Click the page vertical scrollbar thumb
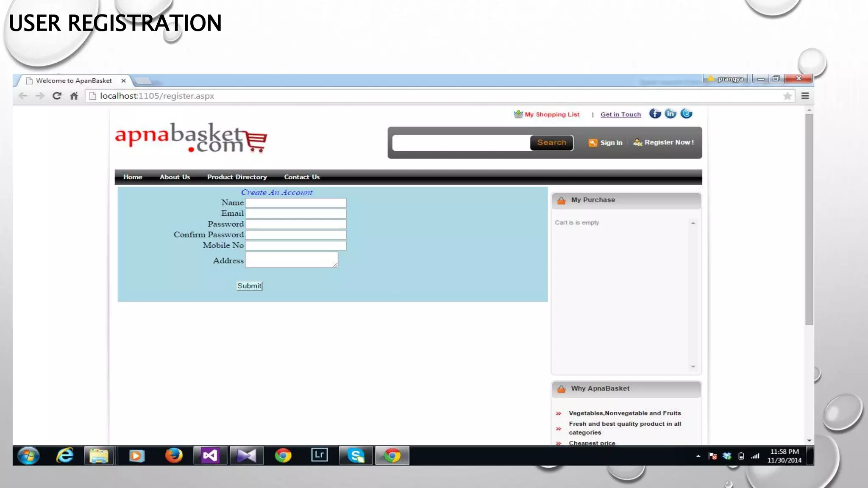The width and height of the screenshot is (868, 488). pos(809,219)
